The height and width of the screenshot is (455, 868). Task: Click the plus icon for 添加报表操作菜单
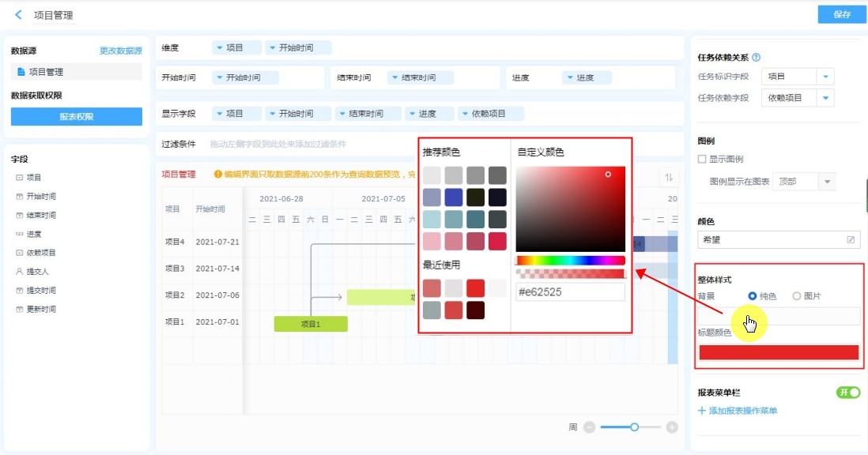click(x=701, y=411)
